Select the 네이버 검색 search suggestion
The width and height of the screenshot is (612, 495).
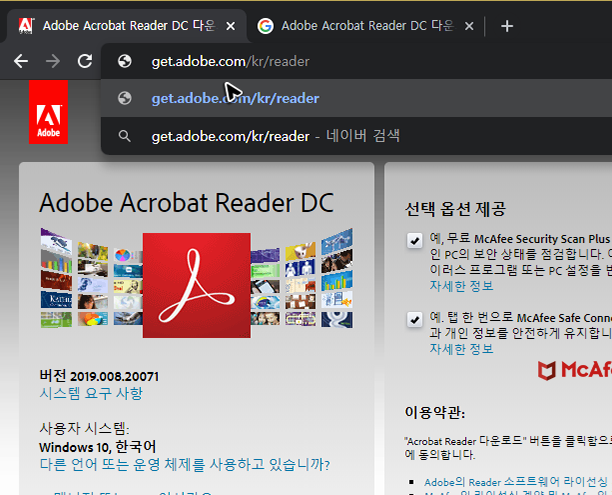(356, 136)
